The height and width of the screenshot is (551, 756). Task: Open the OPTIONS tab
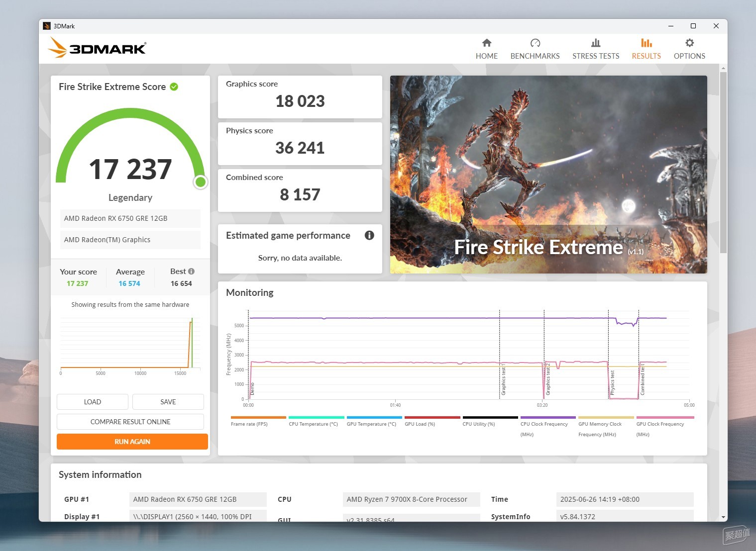689,49
